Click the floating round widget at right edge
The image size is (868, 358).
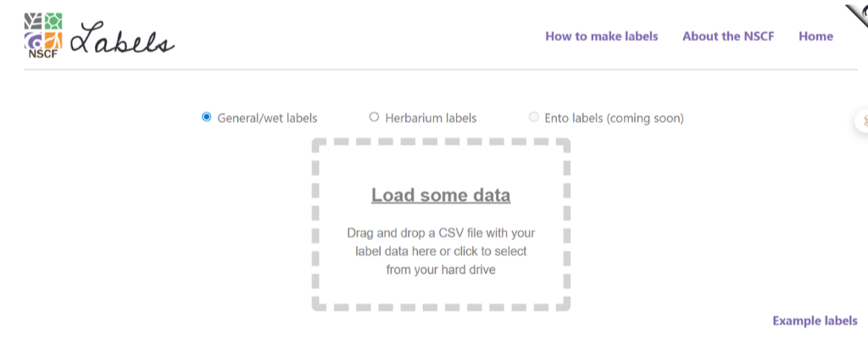(x=861, y=121)
